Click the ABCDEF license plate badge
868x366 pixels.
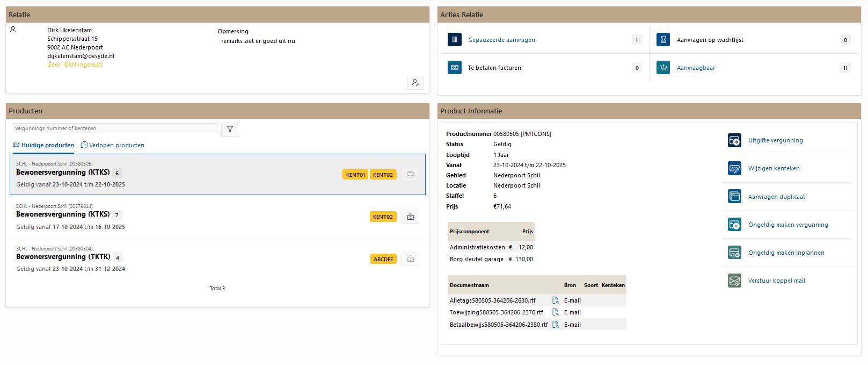pyautogui.click(x=383, y=259)
